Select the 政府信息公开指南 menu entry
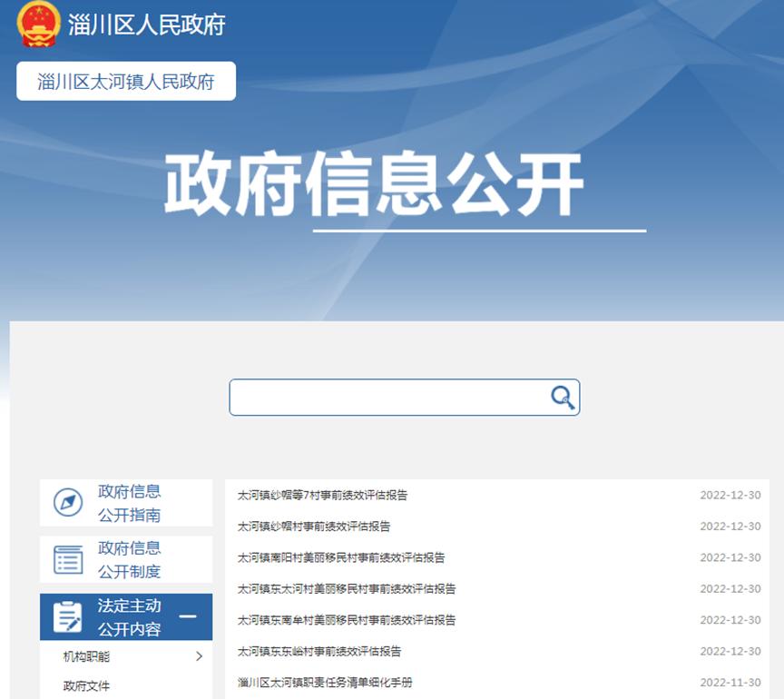784x699 pixels. (129, 503)
